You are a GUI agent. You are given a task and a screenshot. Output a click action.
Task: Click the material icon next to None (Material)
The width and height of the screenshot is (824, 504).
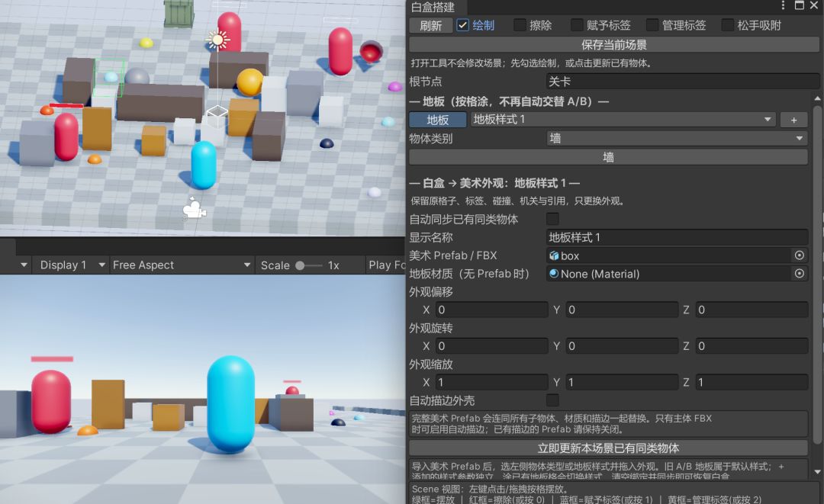coord(554,274)
